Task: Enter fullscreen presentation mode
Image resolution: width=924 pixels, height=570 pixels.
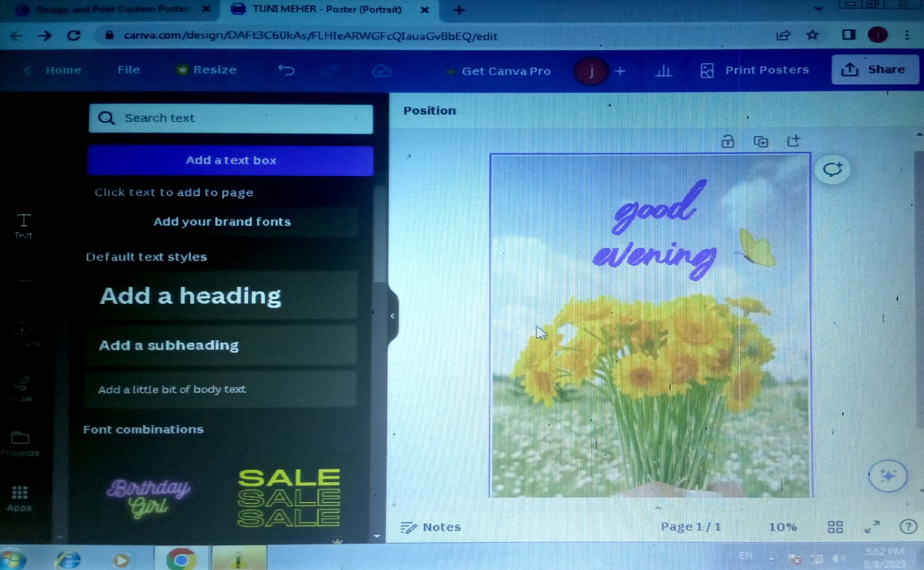Action: pos(872,527)
